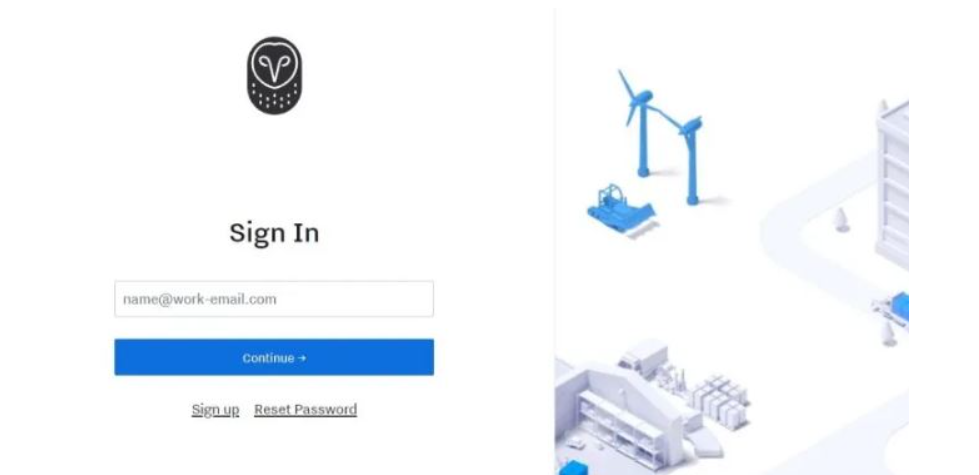Click the tall white building at right

(x=892, y=184)
